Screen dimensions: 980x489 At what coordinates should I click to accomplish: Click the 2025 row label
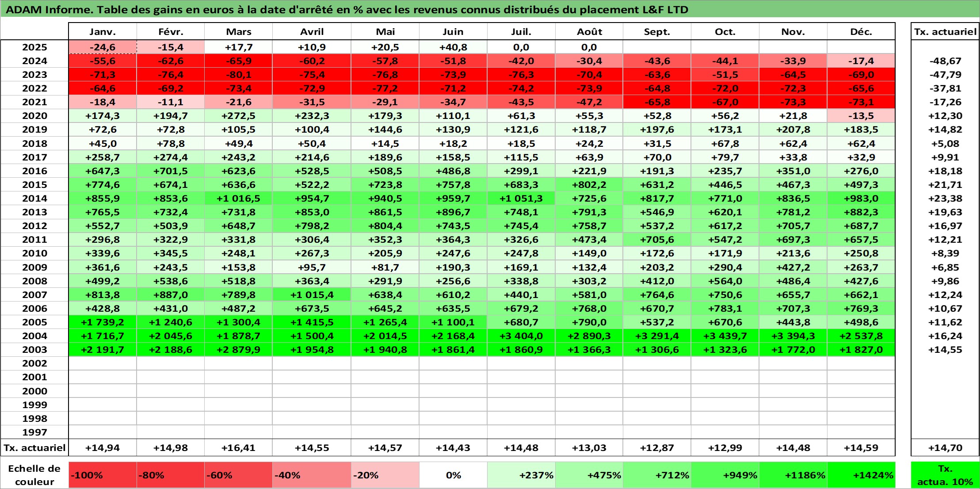34,47
